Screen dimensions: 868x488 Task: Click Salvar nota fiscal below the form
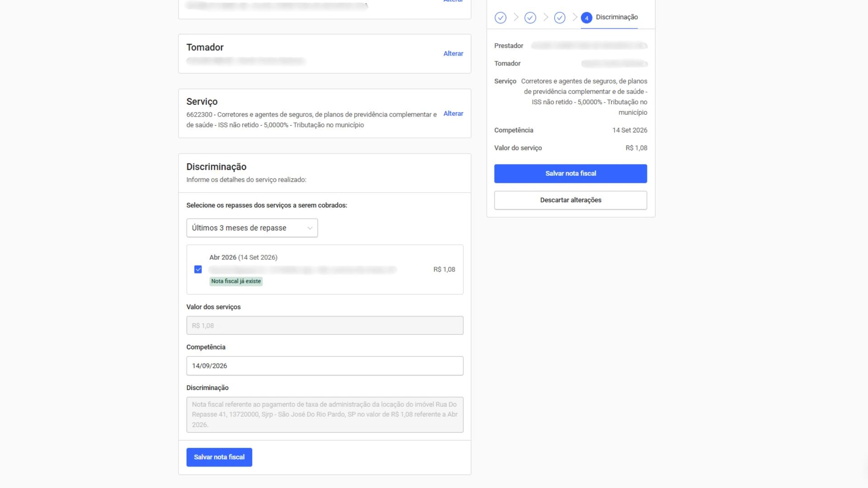tap(219, 457)
